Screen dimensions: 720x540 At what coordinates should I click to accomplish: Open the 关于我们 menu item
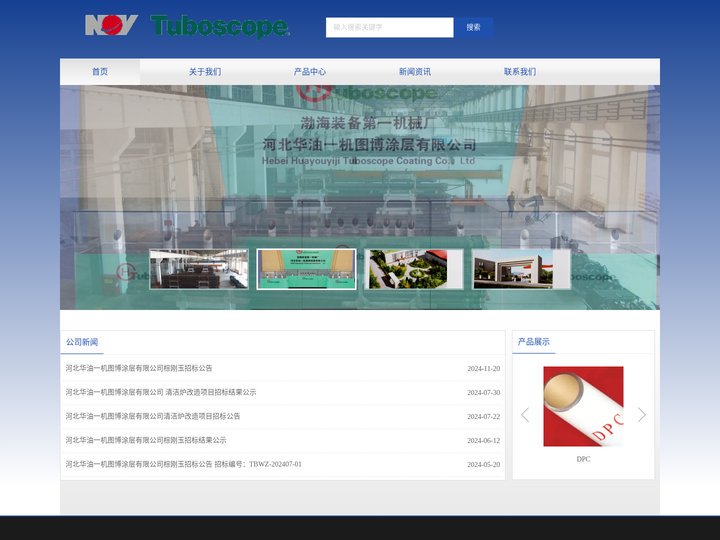coord(205,72)
